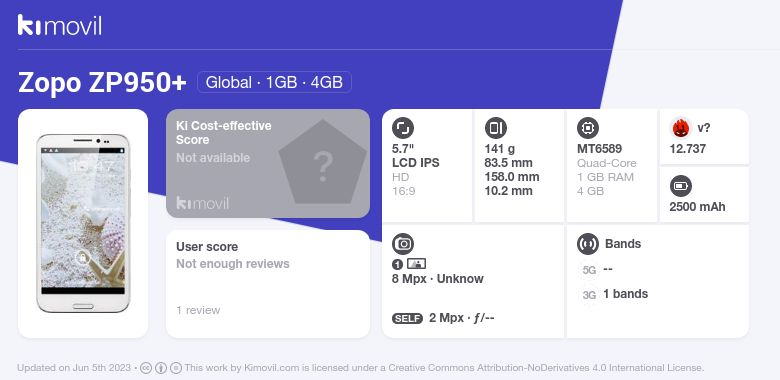
Task: Click the 1 review link
Action: click(198, 310)
